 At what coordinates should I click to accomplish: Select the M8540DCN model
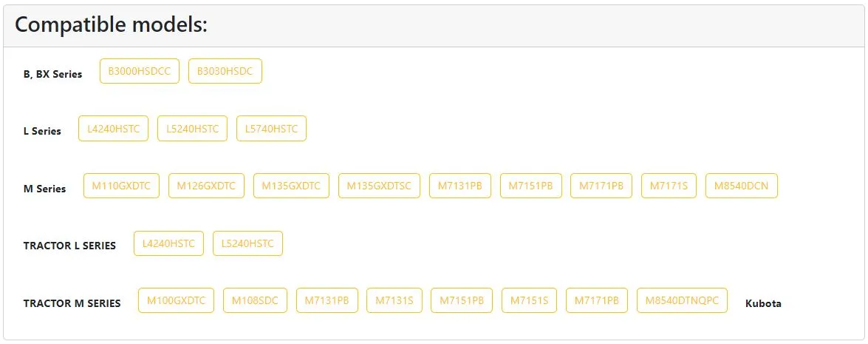pyautogui.click(x=742, y=186)
